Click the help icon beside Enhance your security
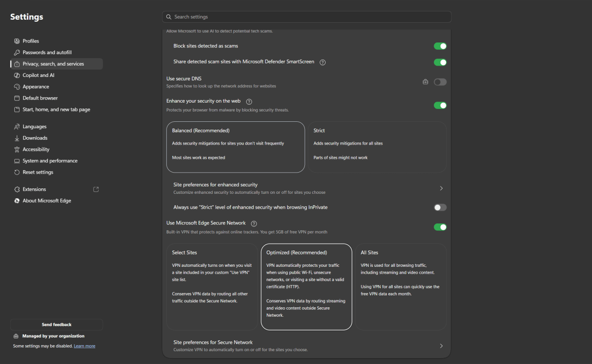This screenshot has width=592, height=364. pos(249,101)
